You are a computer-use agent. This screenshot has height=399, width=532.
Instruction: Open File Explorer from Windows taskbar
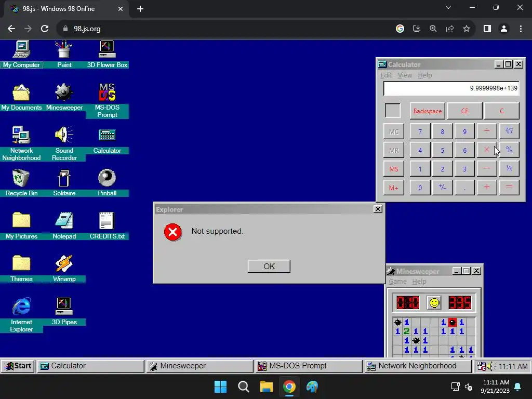coord(267,387)
